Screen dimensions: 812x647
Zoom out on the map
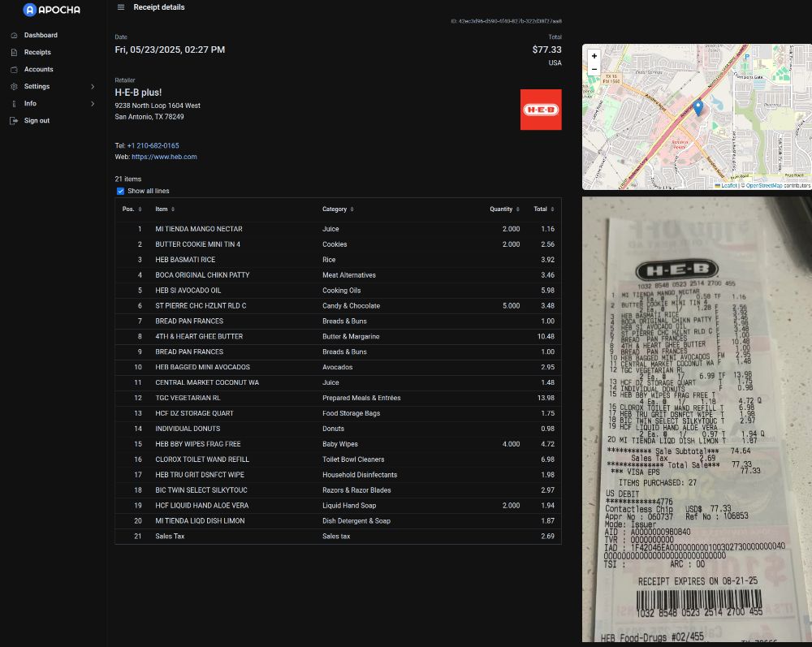[594, 69]
